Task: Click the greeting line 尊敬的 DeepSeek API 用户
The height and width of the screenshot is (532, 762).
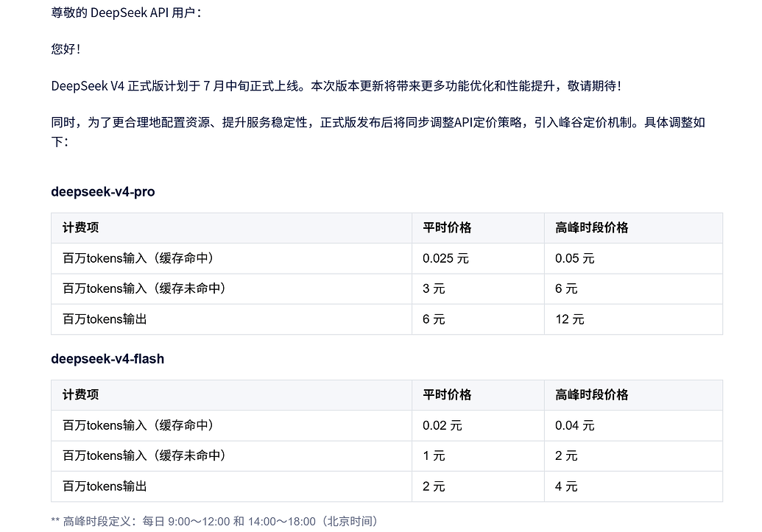Action: pos(127,13)
